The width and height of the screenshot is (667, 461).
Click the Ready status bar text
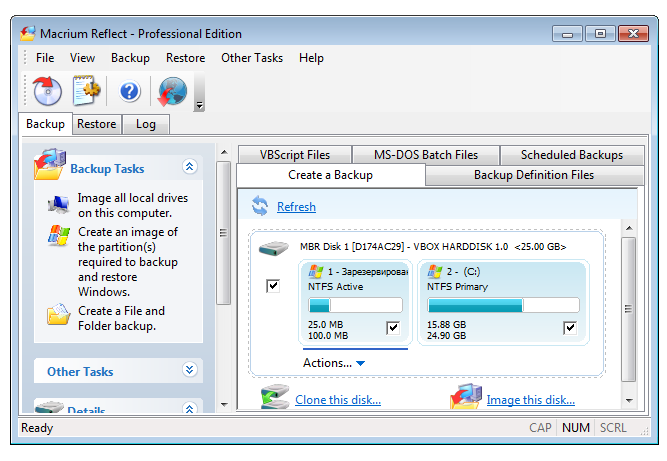pos(37,428)
